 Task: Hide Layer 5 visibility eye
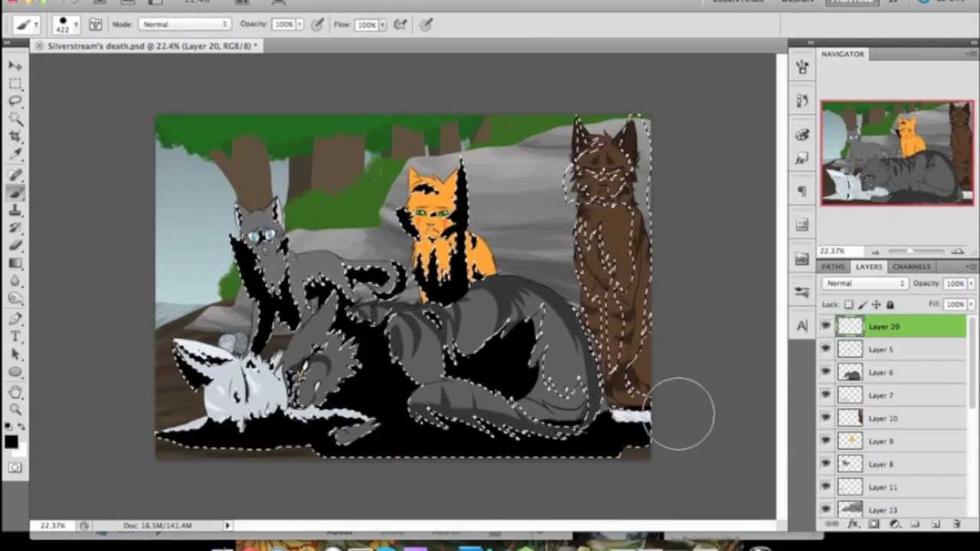tap(825, 350)
